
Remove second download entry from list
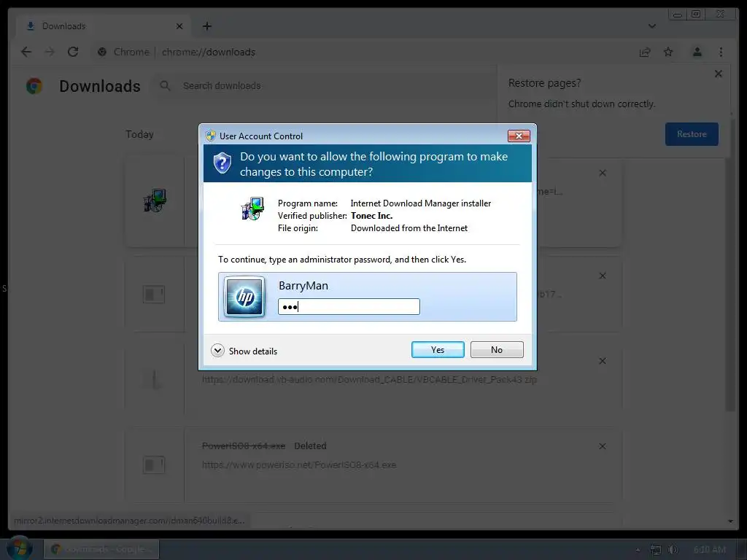click(603, 276)
